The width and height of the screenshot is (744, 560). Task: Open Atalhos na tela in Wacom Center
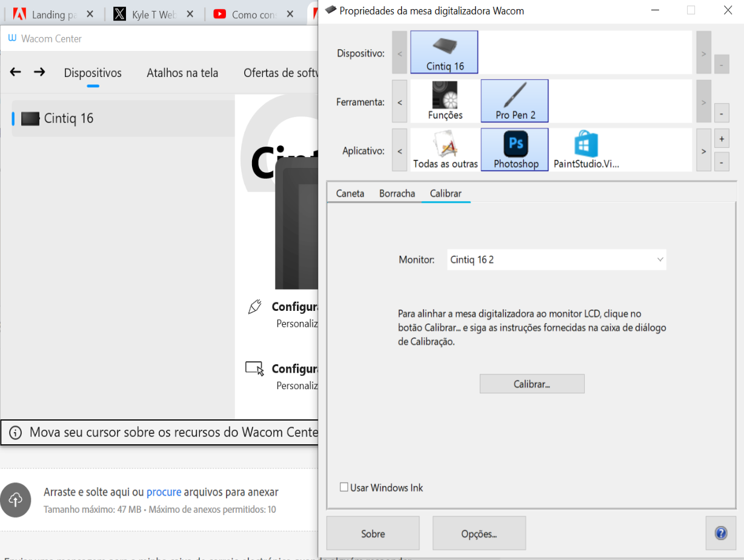coord(182,73)
